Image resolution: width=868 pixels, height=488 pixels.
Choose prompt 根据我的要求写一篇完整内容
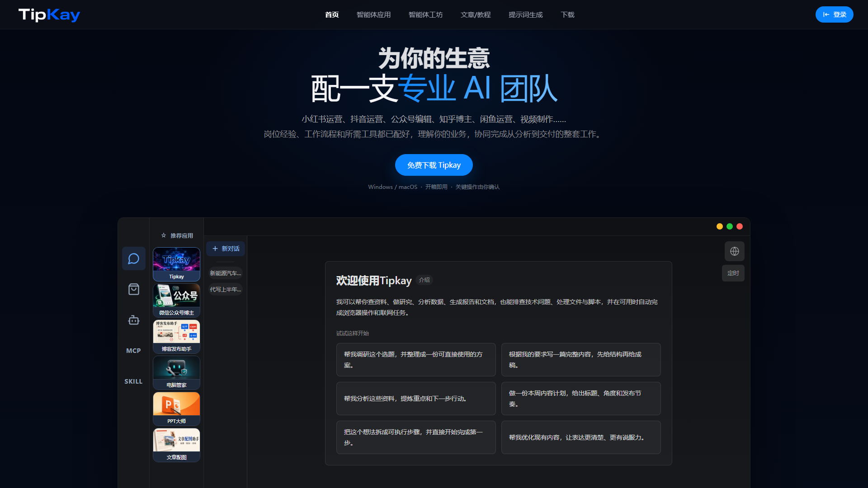pos(581,360)
